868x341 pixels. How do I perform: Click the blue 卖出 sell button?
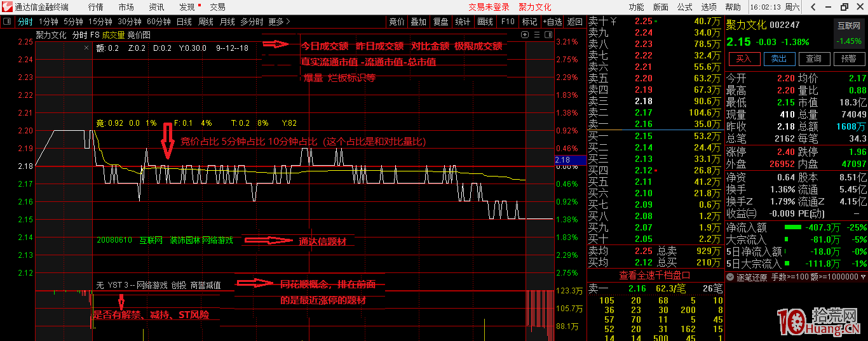[778, 58]
